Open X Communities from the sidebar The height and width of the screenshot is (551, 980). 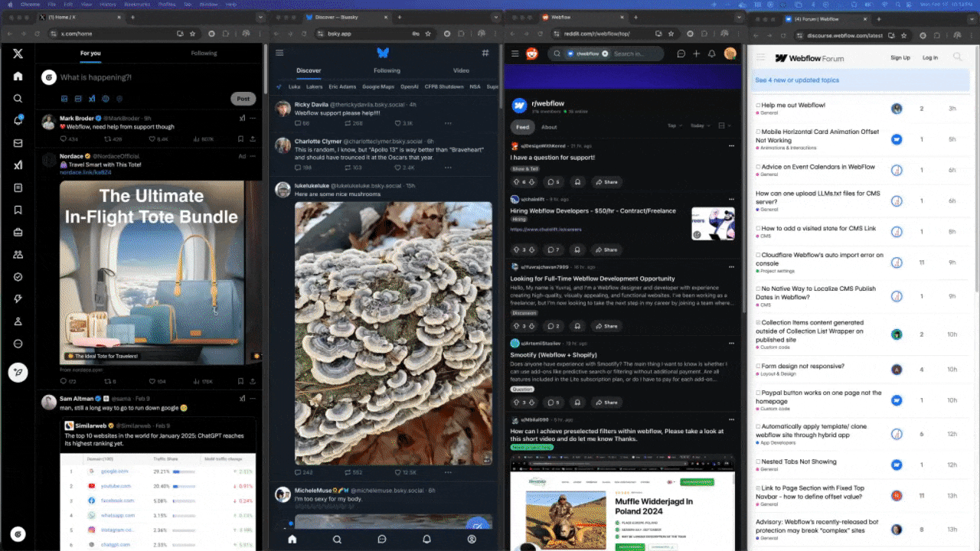pos(18,255)
